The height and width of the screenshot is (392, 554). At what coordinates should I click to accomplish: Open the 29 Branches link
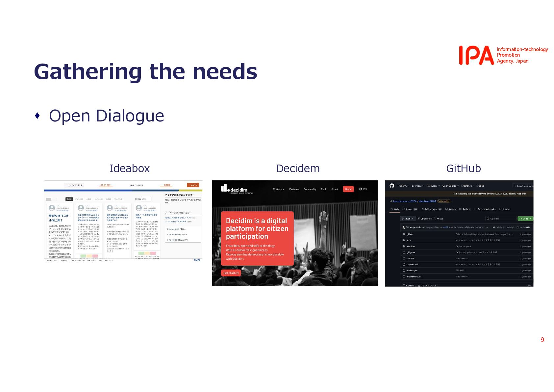pyautogui.click(x=425, y=219)
